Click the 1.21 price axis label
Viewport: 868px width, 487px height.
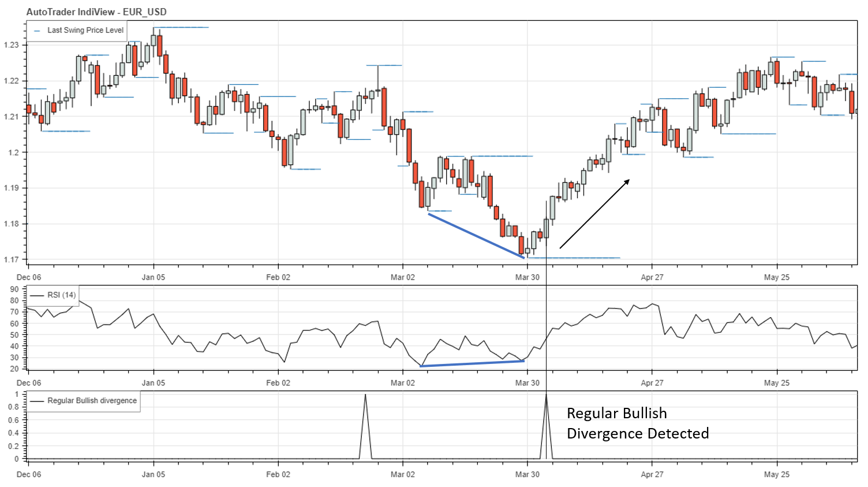point(11,117)
